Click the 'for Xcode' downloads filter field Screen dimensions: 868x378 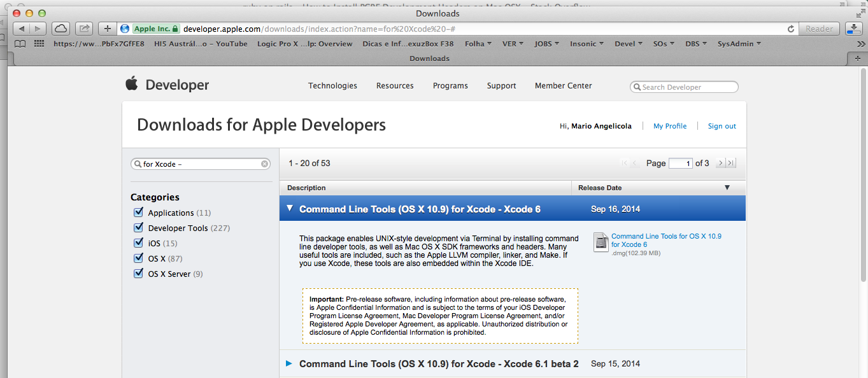[200, 164]
